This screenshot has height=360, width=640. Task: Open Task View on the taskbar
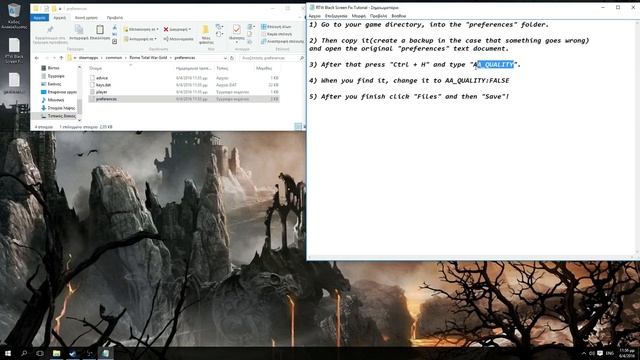(x=40, y=353)
